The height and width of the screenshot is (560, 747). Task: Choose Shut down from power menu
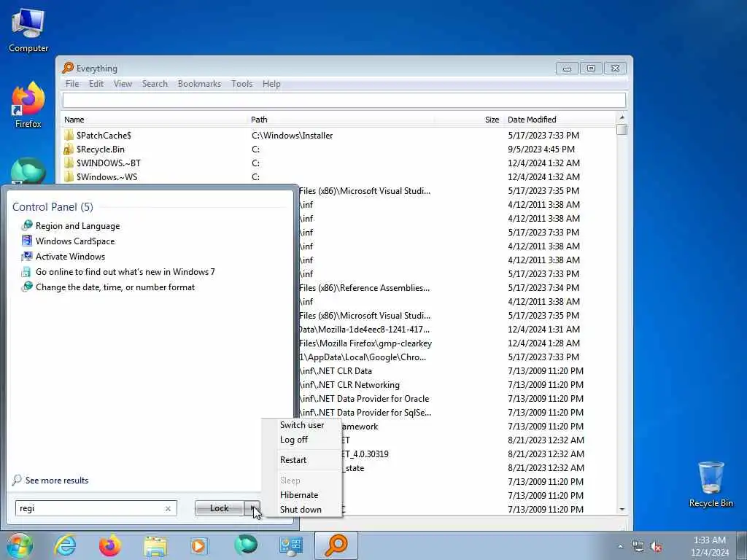pyautogui.click(x=302, y=510)
